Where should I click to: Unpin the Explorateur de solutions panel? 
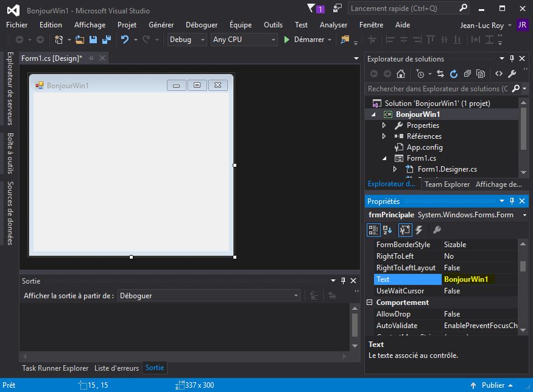(512, 58)
